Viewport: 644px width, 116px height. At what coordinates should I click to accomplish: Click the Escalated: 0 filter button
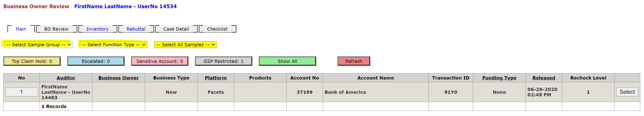(x=96, y=61)
